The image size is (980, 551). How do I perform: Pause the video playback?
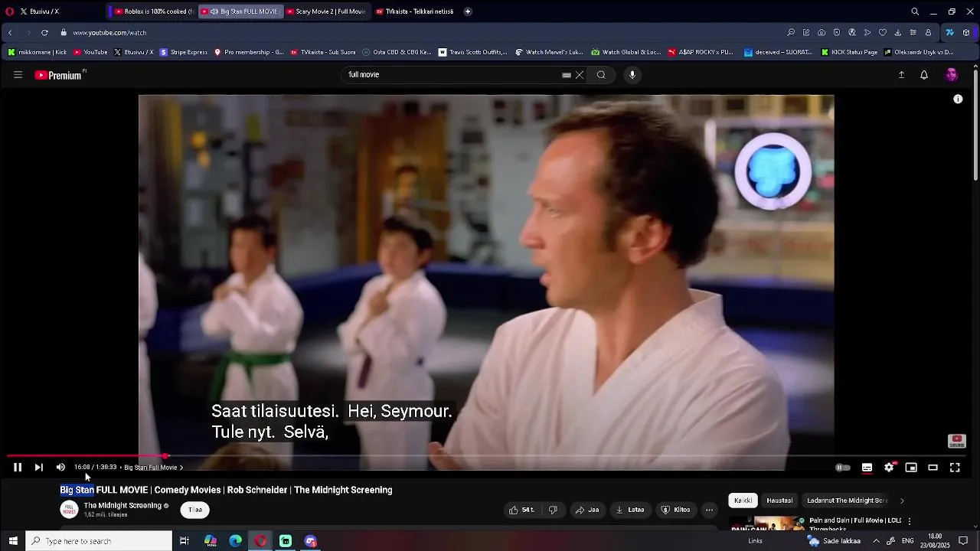coord(17,468)
